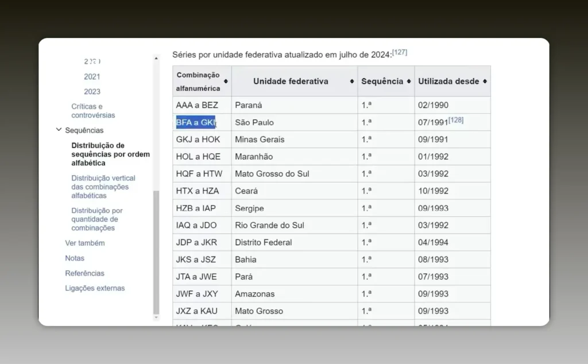Click the highlighted BFA a GKI cell

click(x=202, y=122)
